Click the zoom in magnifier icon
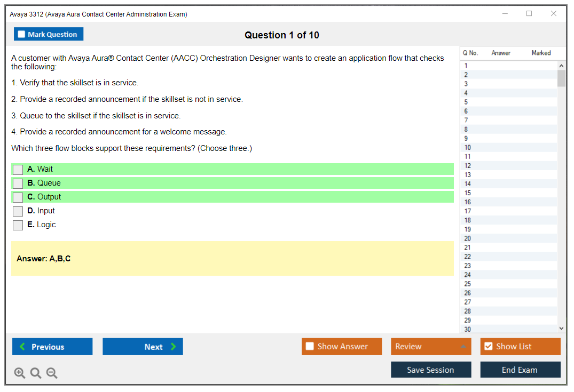Screen dimensions: 574x392 [x=20, y=373]
